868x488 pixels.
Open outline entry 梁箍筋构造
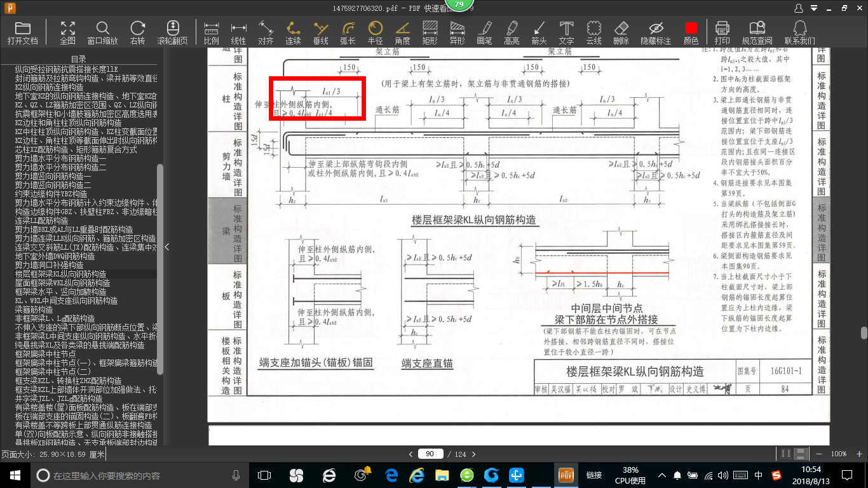tap(34, 309)
